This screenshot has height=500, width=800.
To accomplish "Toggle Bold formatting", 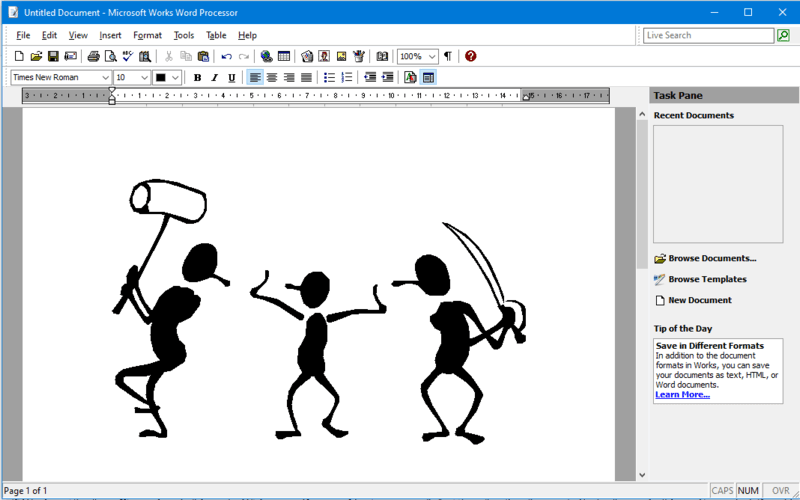I will 197,78.
